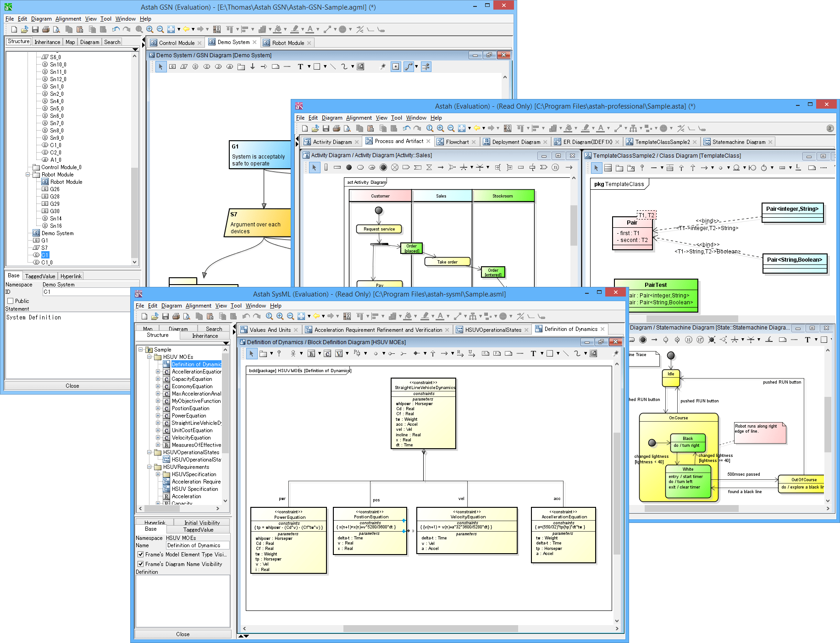Collapse HSUVRequirements package in SysML tree
This screenshot has height=643, width=840.
(149, 467)
